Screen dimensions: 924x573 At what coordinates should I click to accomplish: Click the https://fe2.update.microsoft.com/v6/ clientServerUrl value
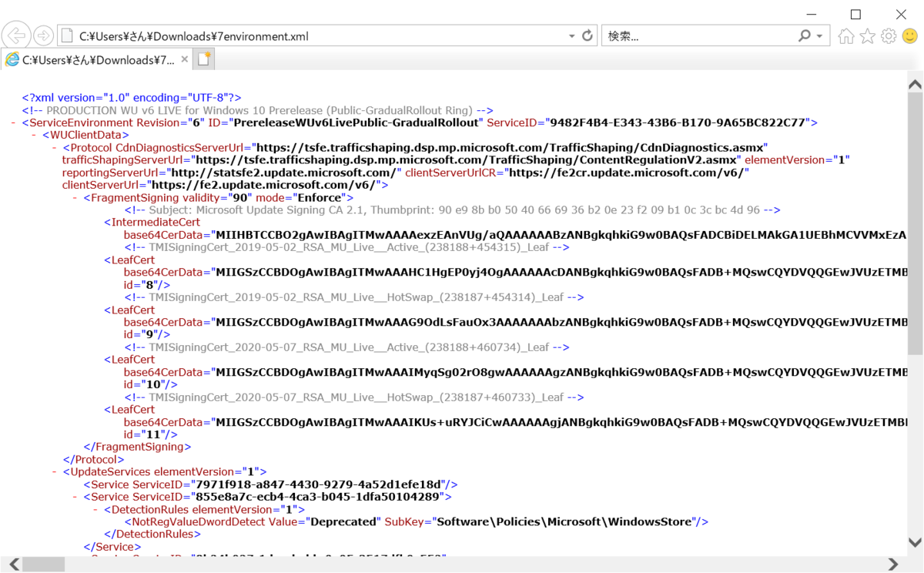tap(263, 185)
